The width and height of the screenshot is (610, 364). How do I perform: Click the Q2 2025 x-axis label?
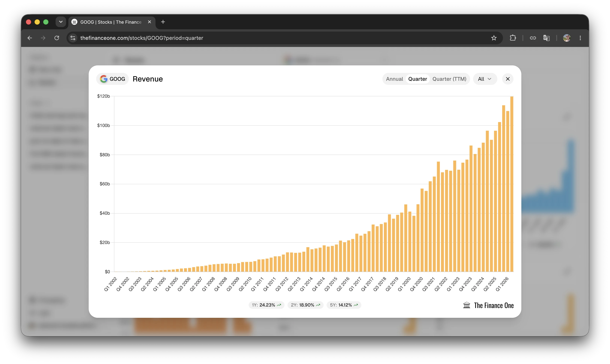point(490,284)
